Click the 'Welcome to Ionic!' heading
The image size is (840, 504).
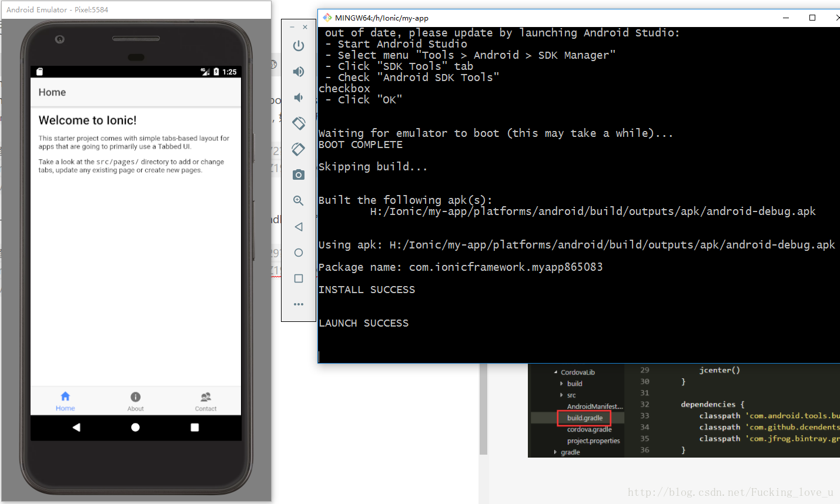(88, 120)
